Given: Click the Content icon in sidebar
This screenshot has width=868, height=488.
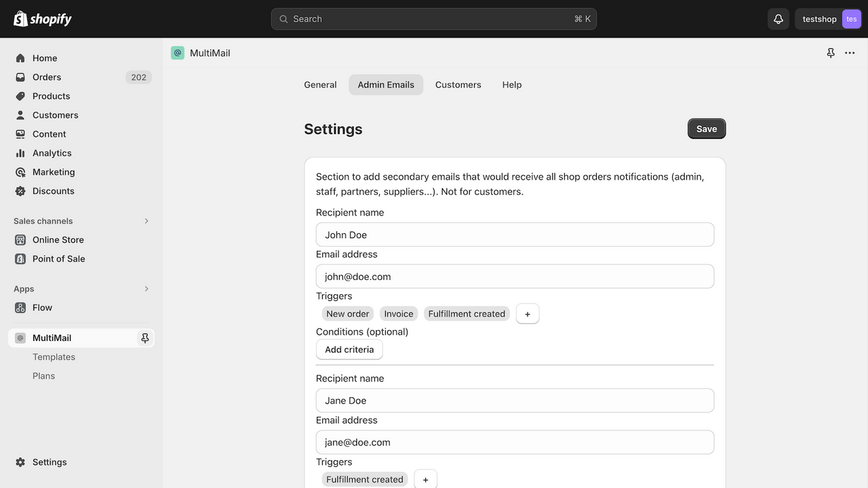Looking at the screenshot, I should [x=20, y=134].
